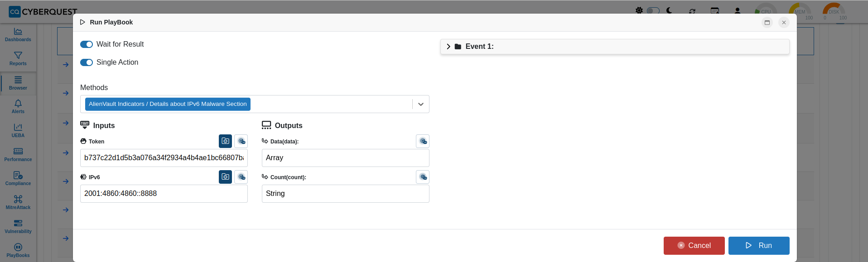Open Dashboards in the sidebar
This screenshot has height=262, width=868.
click(18, 35)
